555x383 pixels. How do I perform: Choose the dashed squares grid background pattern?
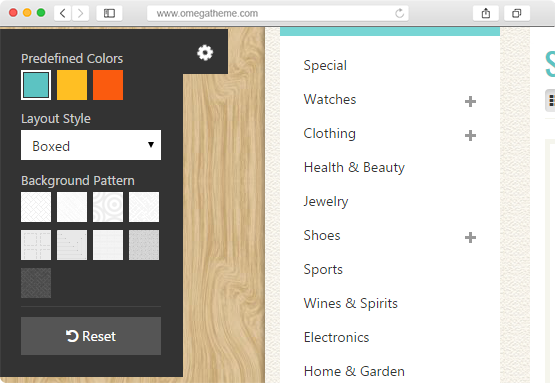36,245
